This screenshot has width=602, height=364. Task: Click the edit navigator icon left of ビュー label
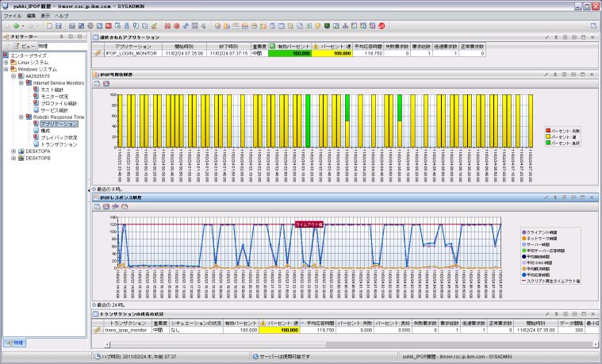coord(16,46)
